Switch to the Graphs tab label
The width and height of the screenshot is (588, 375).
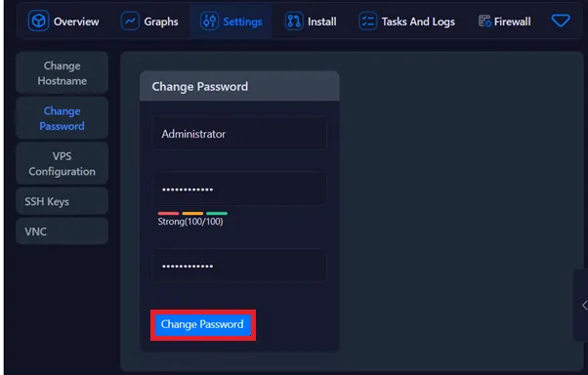click(x=161, y=21)
